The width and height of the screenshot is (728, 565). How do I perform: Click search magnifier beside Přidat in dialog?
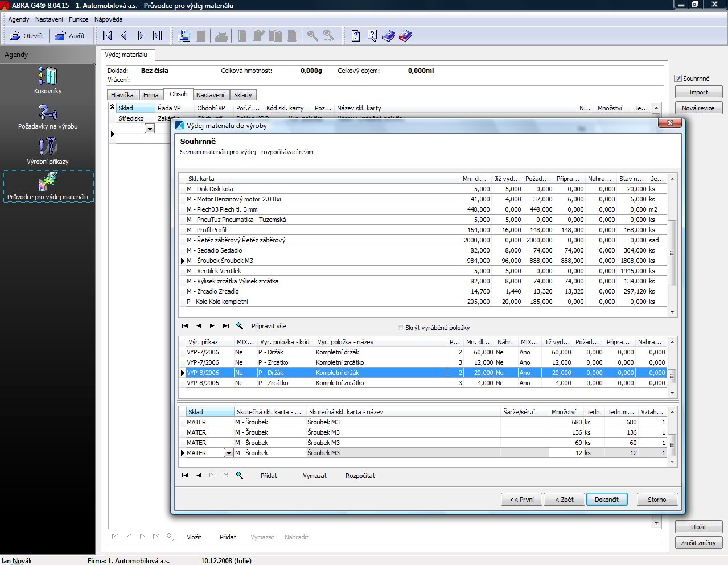point(240,475)
